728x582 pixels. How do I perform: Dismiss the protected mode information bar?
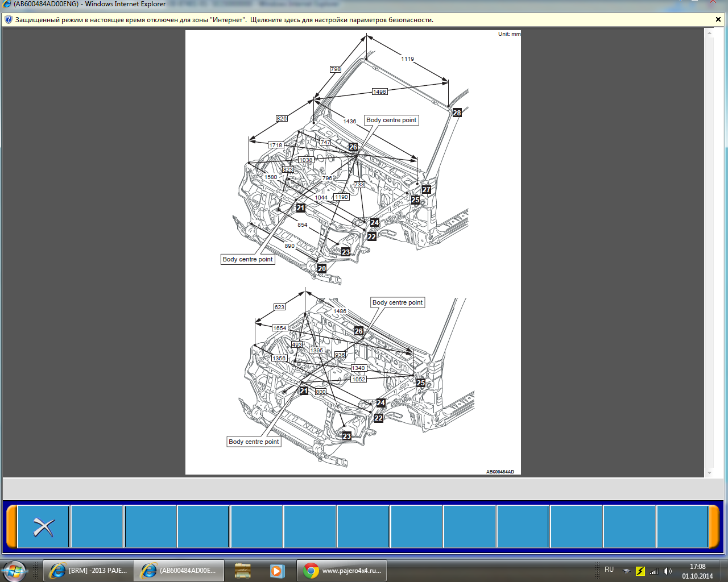(718, 20)
